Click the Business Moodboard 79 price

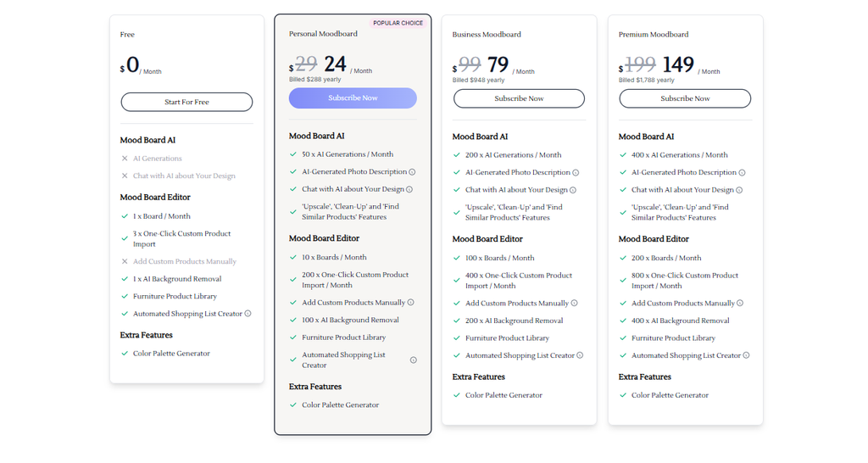point(498,64)
